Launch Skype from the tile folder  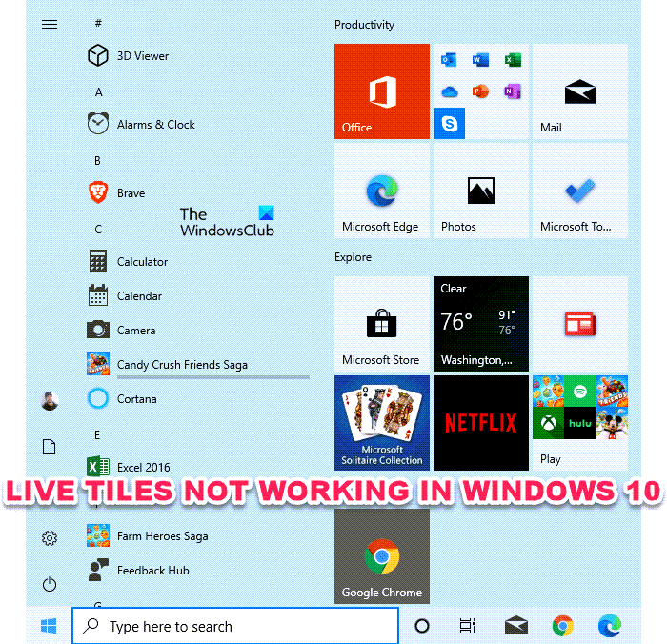coord(449,123)
